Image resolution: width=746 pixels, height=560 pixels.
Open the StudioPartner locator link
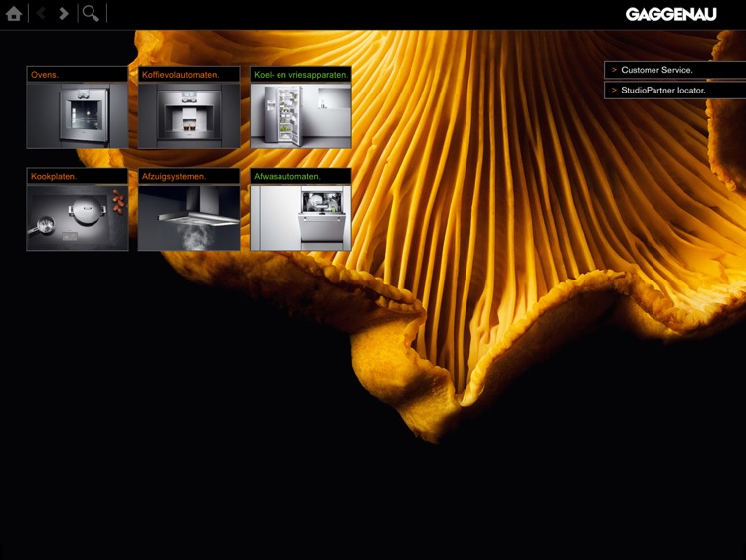coord(663,91)
